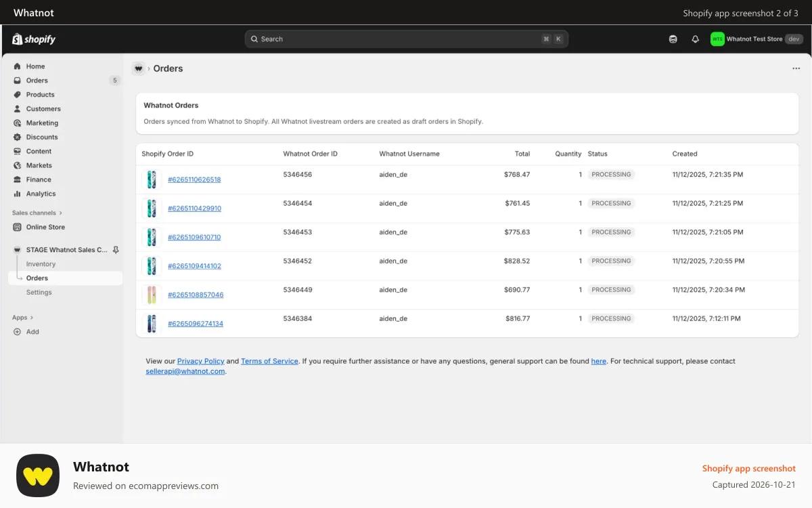Click total amount $690.77

[517, 290]
